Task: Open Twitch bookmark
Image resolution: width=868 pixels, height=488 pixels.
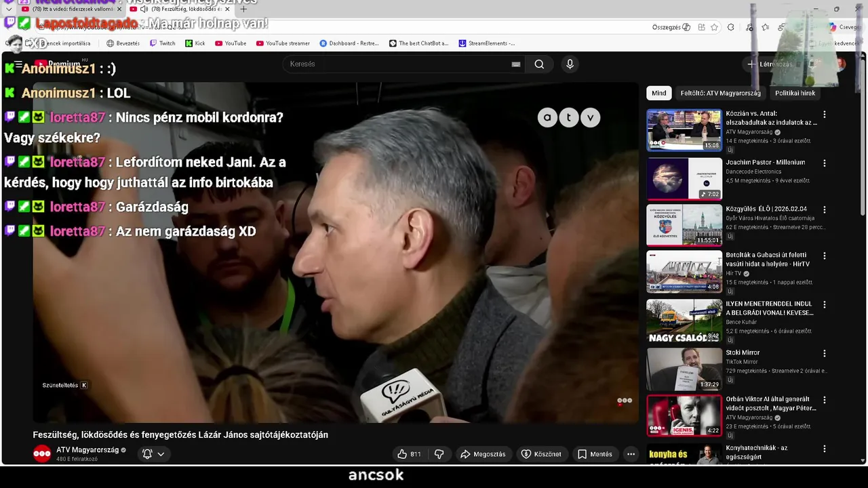Action: tap(163, 43)
